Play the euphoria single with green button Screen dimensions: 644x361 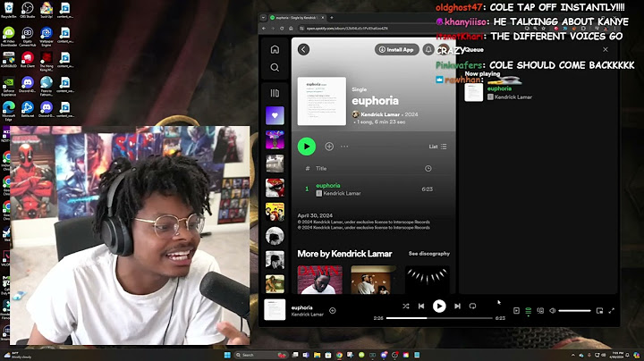(307, 147)
